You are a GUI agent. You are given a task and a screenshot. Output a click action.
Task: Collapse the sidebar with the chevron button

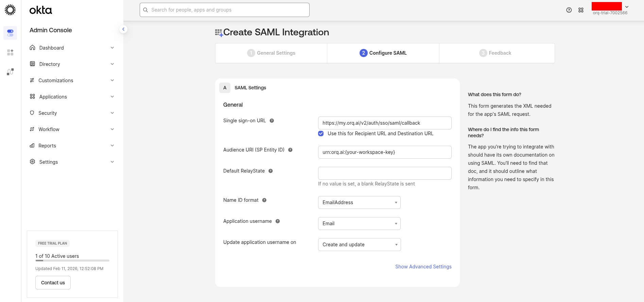click(123, 29)
